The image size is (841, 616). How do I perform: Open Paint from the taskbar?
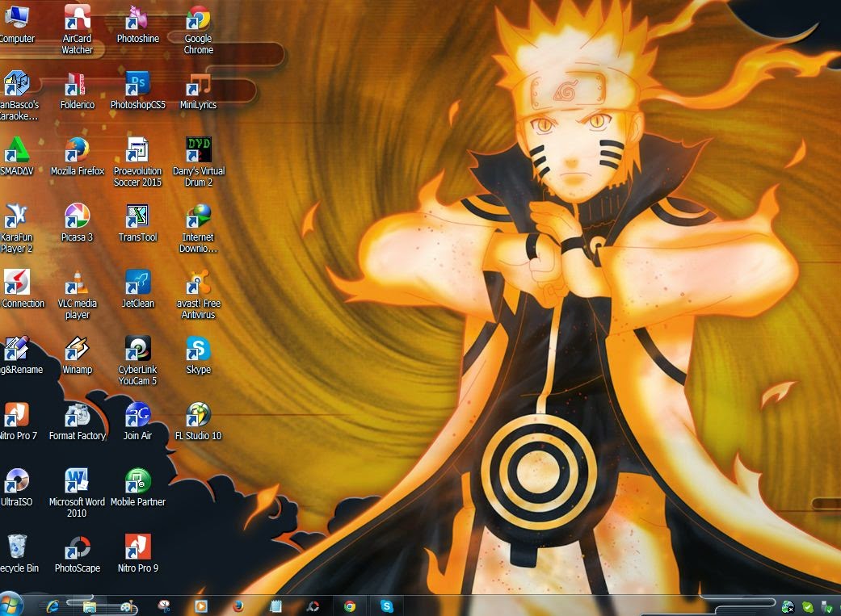click(x=127, y=606)
